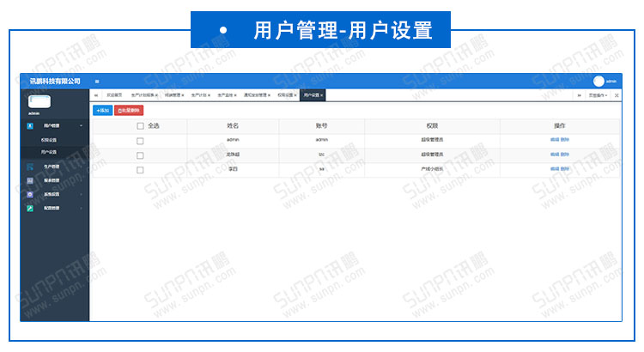Click the sidebar profile picture above admin

pyautogui.click(x=39, y=101)
